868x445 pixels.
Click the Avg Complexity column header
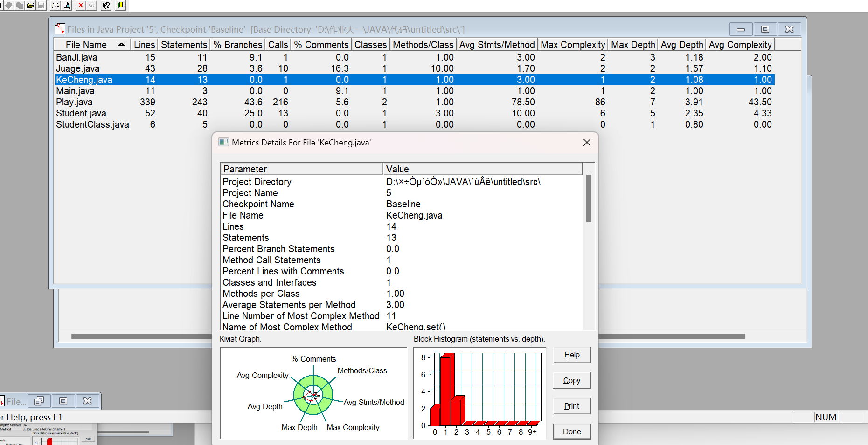click(740, 45)
